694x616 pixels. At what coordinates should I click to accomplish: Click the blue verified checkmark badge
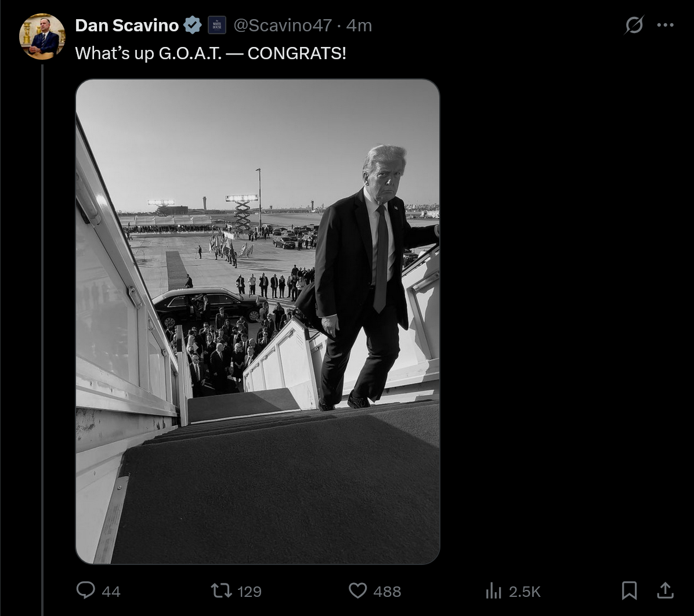pyautogui.click(x=193, y=25)
